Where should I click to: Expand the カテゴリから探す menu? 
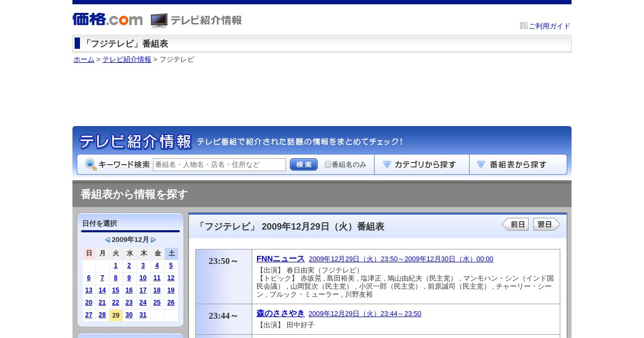tap(422, 165)
